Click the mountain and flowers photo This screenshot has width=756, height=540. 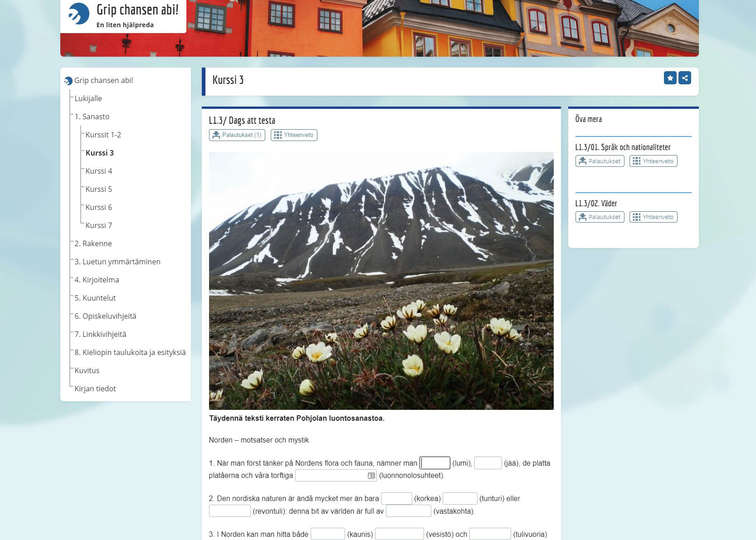[381, 281]
